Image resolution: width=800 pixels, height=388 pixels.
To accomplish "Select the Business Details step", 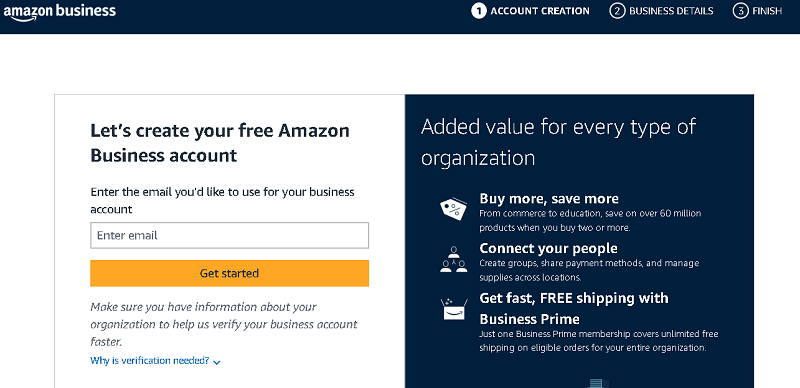I will [x=661, y=11].
